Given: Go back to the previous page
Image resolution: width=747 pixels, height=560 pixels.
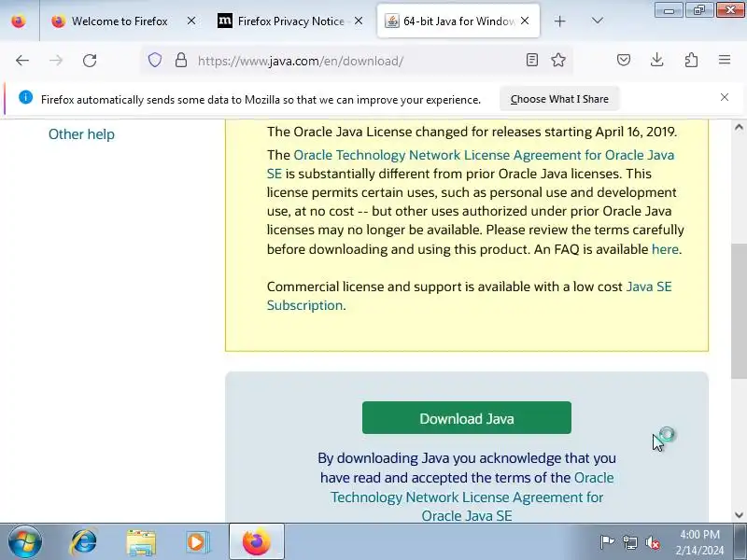Looking at the screenshot, I should click(x=21, y=61).
